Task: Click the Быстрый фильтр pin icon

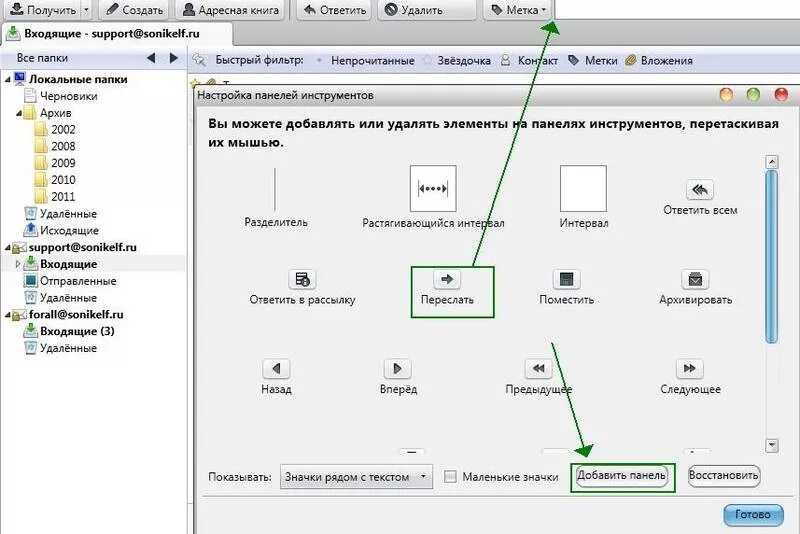Action: (x=198, y=60)
